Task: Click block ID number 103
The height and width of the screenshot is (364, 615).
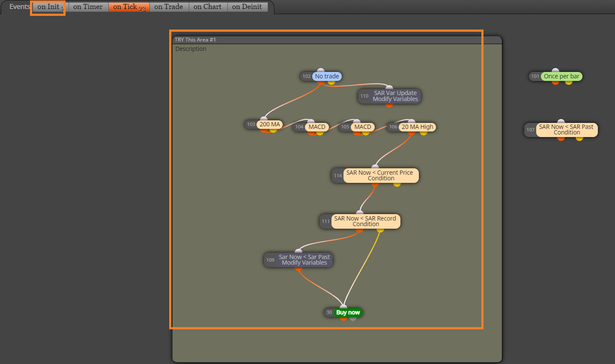Action: point(251,124)
